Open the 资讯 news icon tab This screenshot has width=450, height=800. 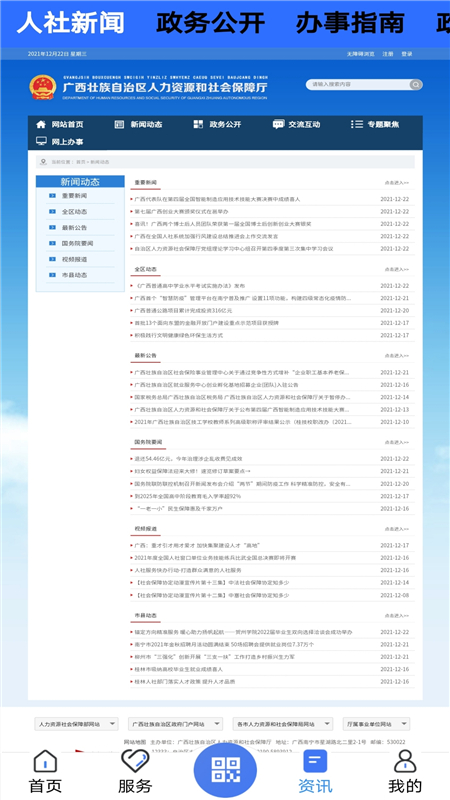click(315, 761)
